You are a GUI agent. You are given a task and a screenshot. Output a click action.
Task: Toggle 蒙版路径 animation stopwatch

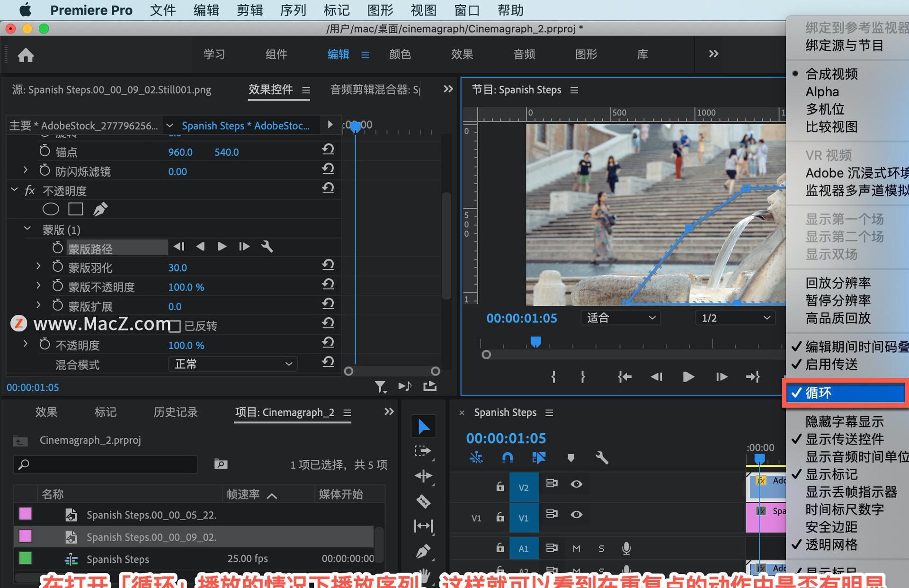[57, 247]
